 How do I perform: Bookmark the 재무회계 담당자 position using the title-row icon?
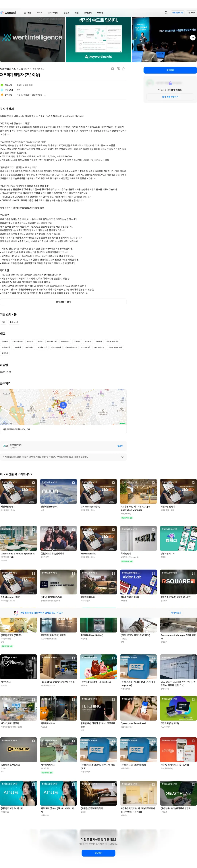click(113, 69)
